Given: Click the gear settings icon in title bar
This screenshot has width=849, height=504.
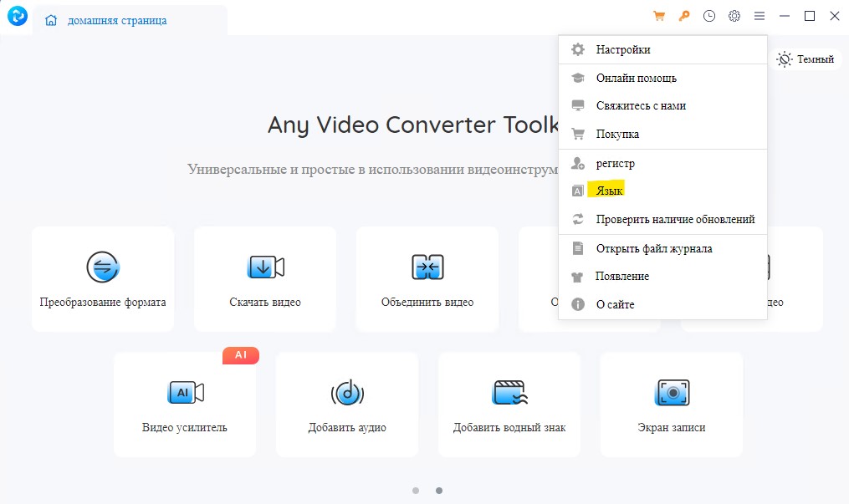Looking at the screenshot, I should pyautogui.click(x=734, y=16).
